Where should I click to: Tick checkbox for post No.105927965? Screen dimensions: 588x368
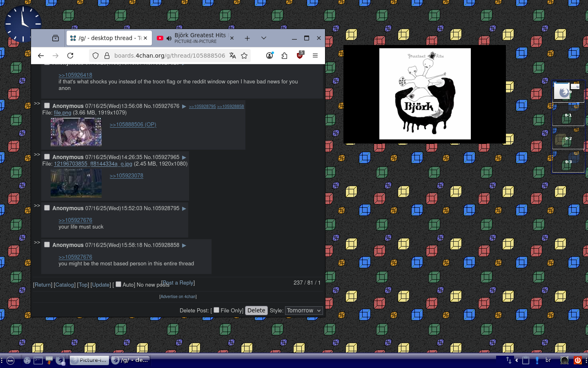point(47,157)
